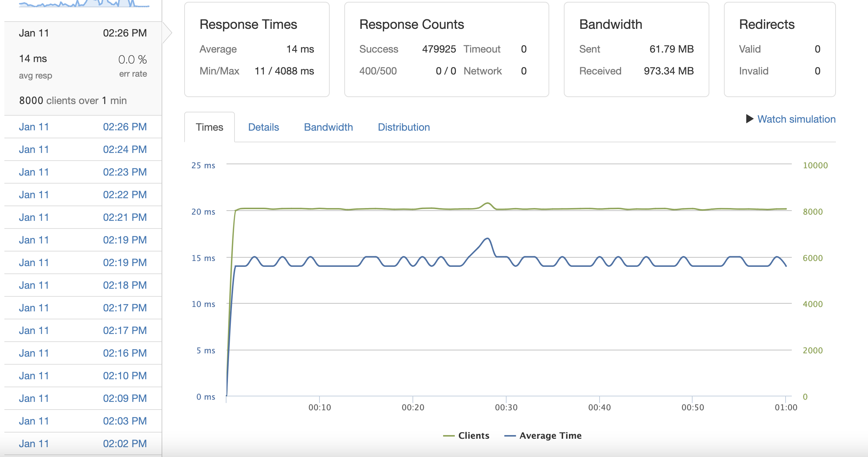868x457 pixels.
Task: Click the response time peak near 00:28
Action: click(488, 238)
